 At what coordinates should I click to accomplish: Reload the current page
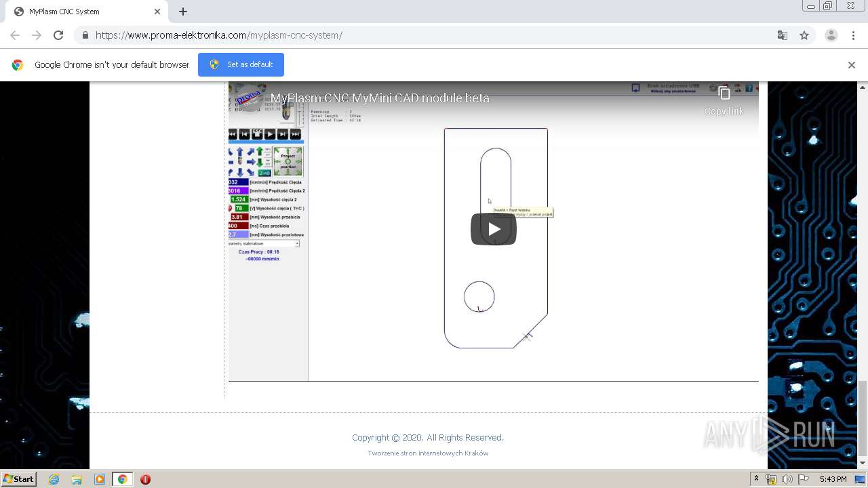58,35
